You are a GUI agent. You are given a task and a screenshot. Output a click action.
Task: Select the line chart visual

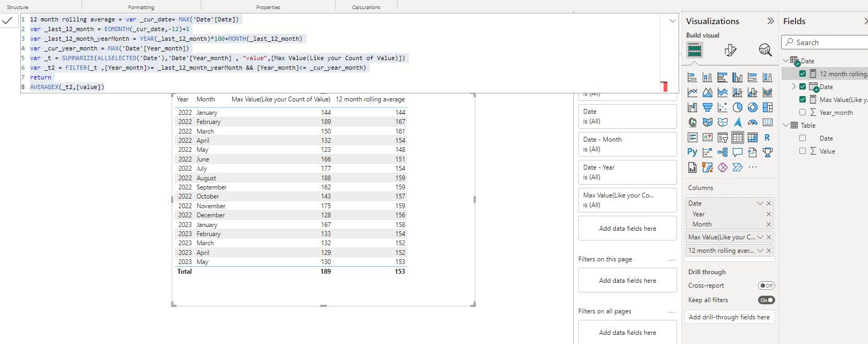(693, 93)
